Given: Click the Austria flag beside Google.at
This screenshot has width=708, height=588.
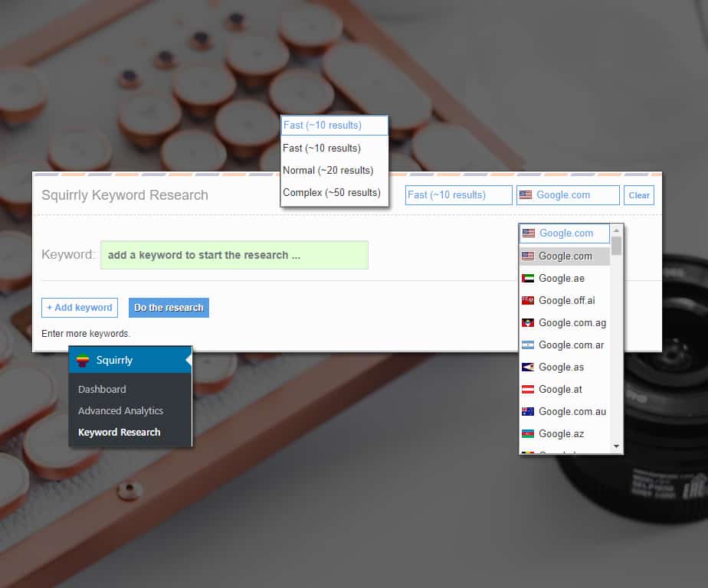Looking at the screenshot, I should pyautogui.click(x=527, y=389).
